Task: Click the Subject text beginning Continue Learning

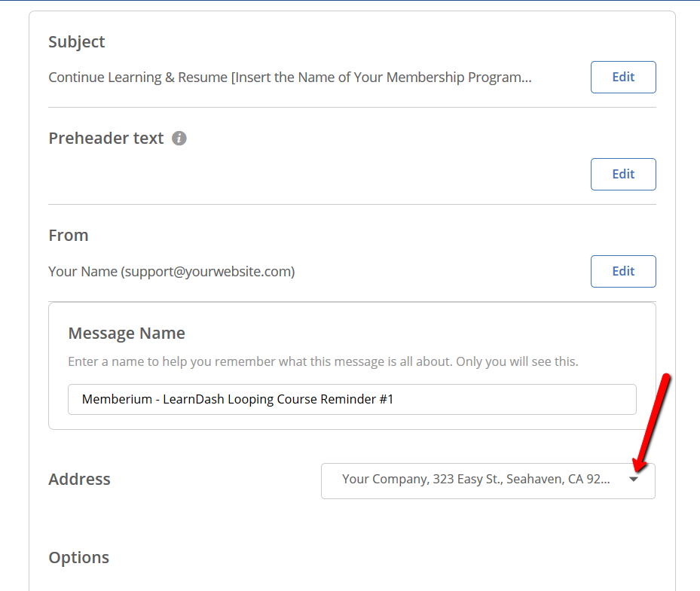Action: point(290,78)
